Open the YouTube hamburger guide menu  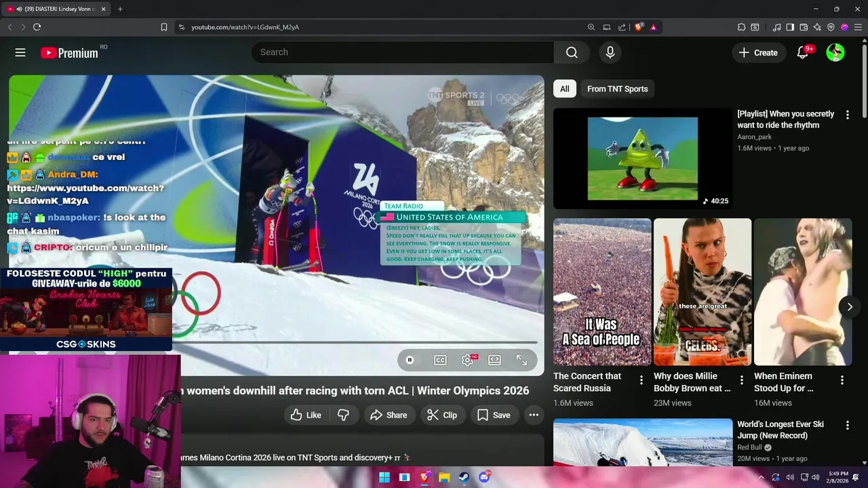click(x=20, y=52)
